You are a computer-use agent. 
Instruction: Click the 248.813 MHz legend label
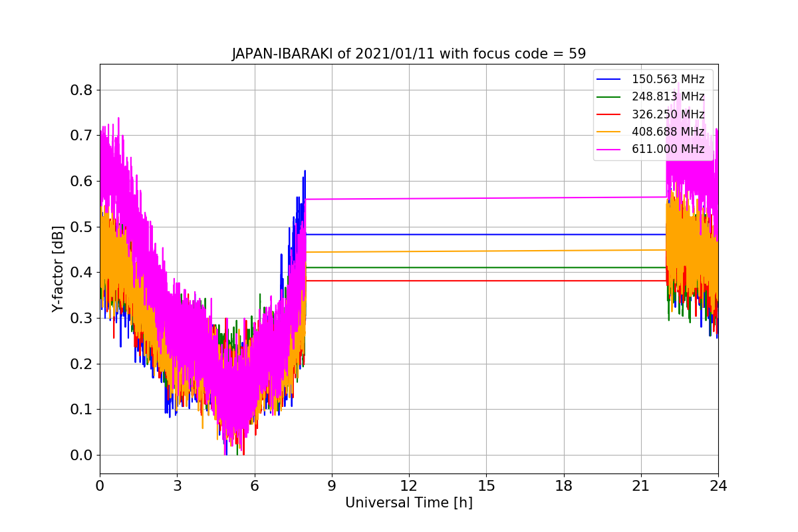click(668, 96)
